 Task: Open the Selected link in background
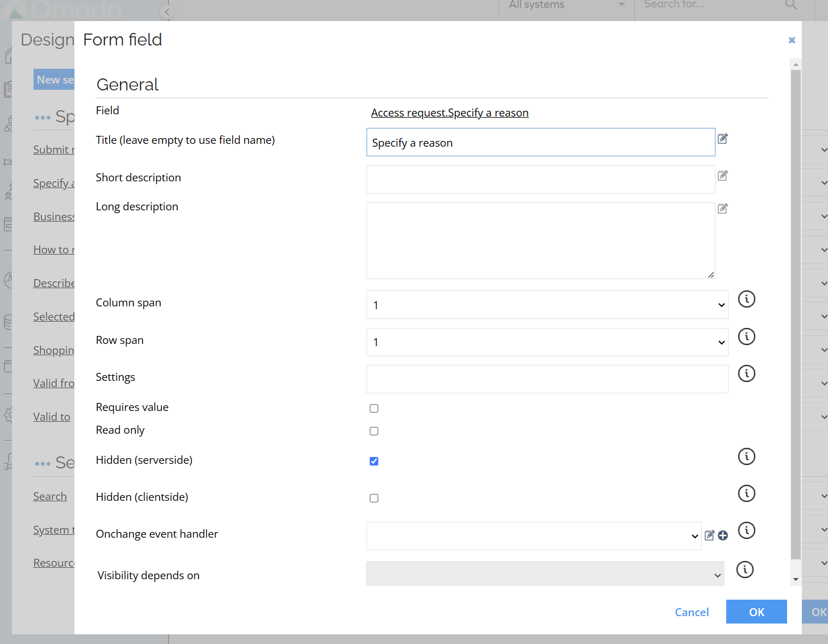[x=53, y=317]
